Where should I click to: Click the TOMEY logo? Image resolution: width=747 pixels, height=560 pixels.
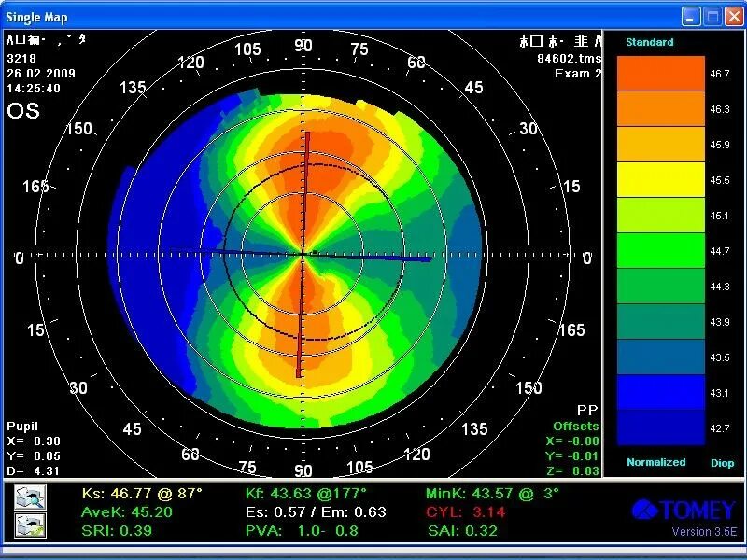pos(684,510)
